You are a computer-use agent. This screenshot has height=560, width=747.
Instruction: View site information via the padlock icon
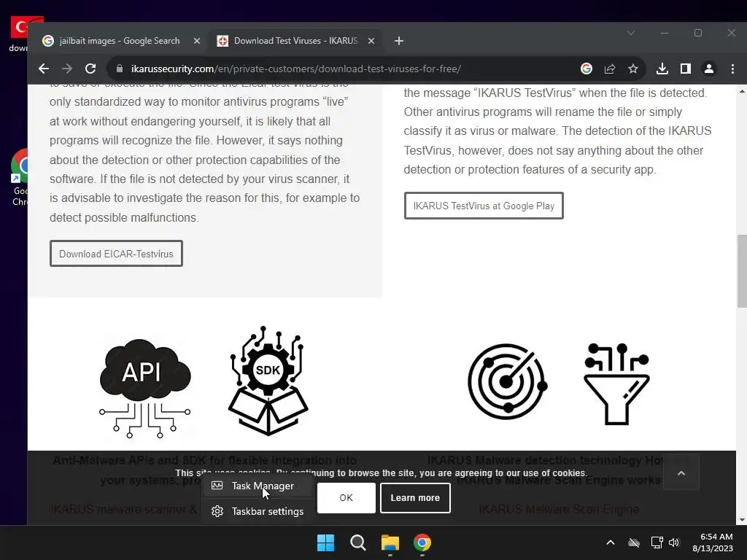120,69
